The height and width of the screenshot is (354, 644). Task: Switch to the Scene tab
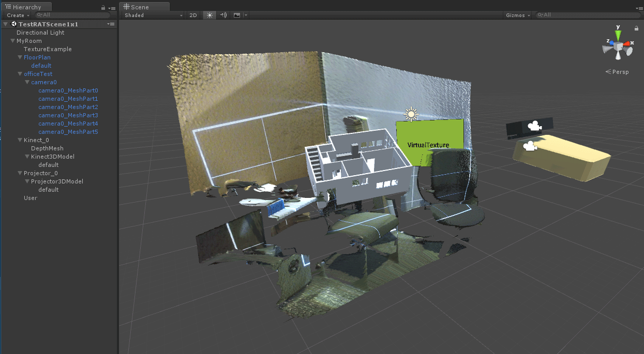[144, 7]
